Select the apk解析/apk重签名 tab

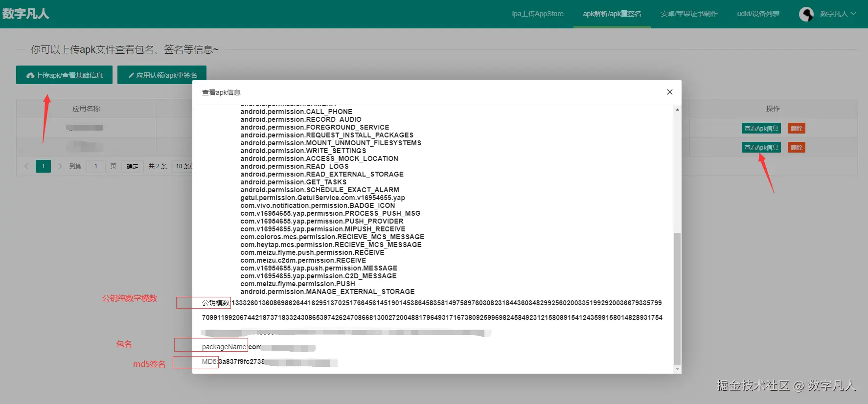612,14
